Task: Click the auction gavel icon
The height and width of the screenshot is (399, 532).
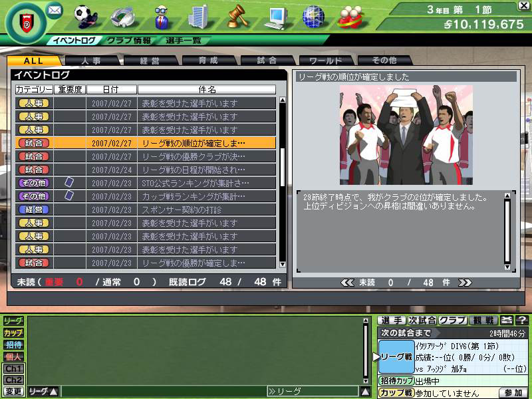Action: 236,16
